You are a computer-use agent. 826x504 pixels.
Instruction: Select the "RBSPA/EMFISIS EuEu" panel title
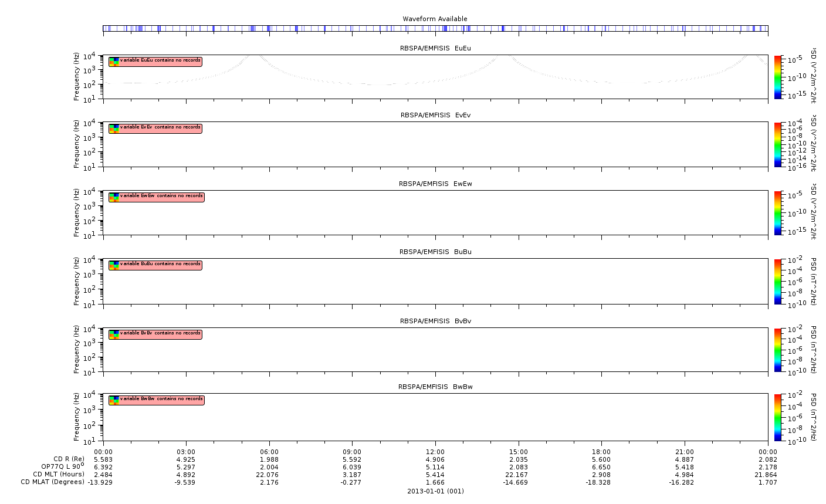pyautogui.click(x=435, y=48)
